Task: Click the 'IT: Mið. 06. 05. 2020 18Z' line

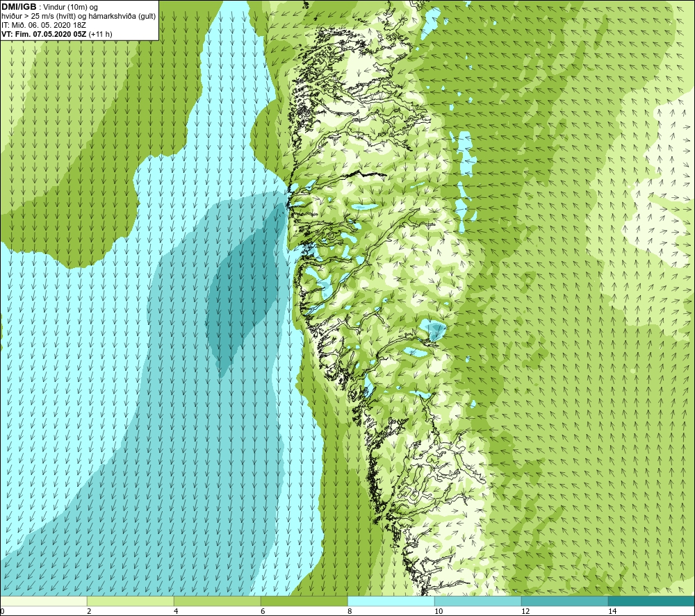Action: pyautogui.click(x=43, y=25)
